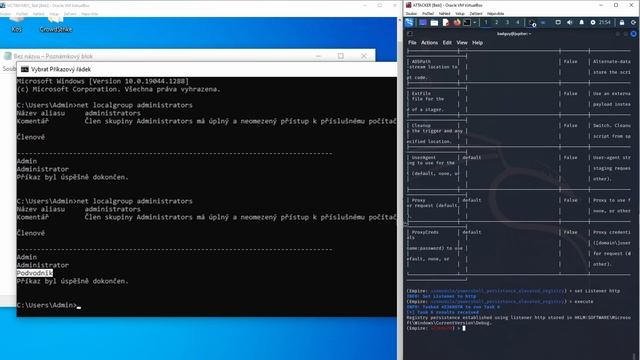Open Nápověda menu in ATTACKER VirtualBox window
The height and width of the screenshot is (360, 640).
click(496, 13)
